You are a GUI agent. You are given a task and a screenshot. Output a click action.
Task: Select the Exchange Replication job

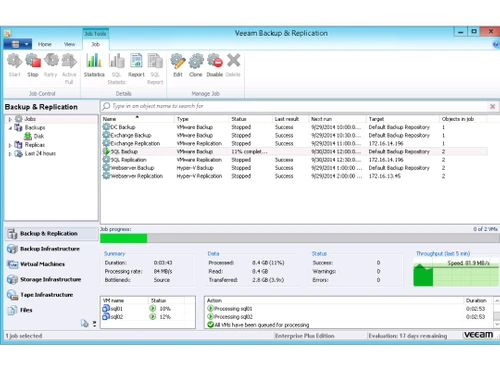coord(294,143)
